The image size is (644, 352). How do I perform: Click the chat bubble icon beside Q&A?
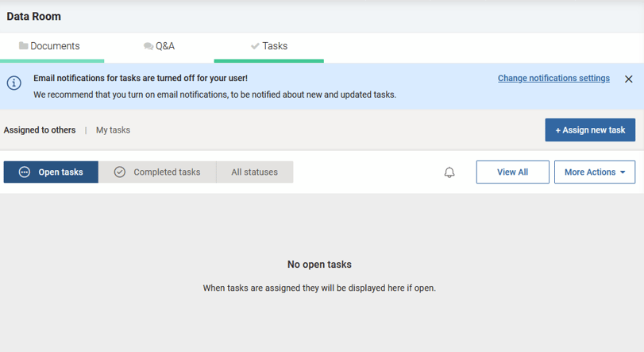[x=148, y=46]
